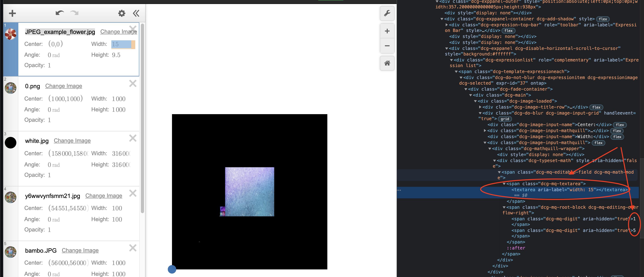Select the white.jpg file name
Image resolution: width=644 pixels, height=277 pixels.
point(37,141)
